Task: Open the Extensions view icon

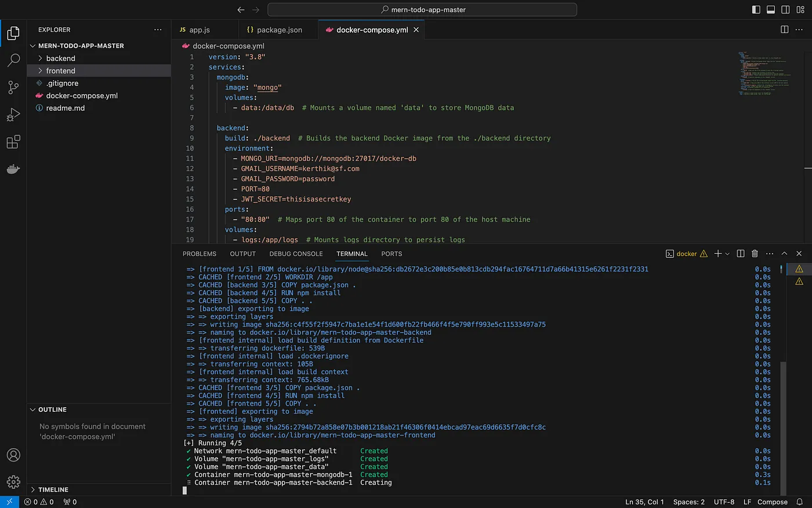Action: coord(13,142)
